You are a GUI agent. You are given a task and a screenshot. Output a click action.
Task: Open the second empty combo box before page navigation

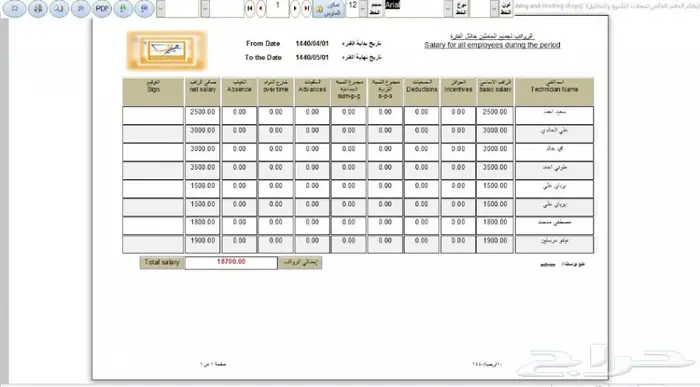pos(205,8)
